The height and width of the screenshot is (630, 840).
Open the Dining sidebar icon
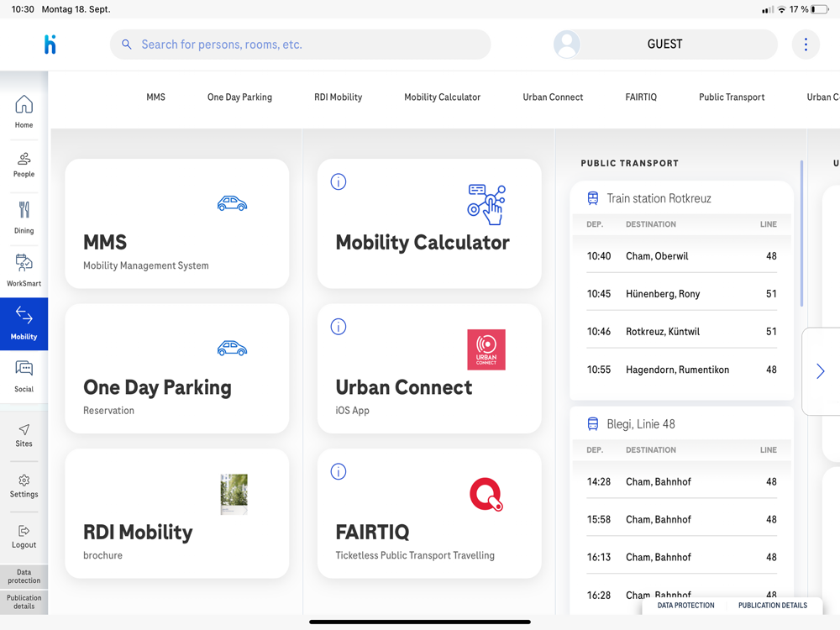coord(24,218)
